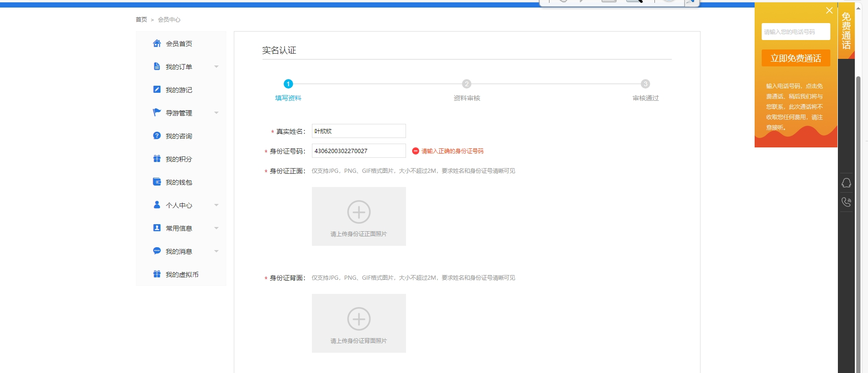Click the question mark icon for 我的咨询
This screenshot has width=868, height=373.
pos(157,136)
